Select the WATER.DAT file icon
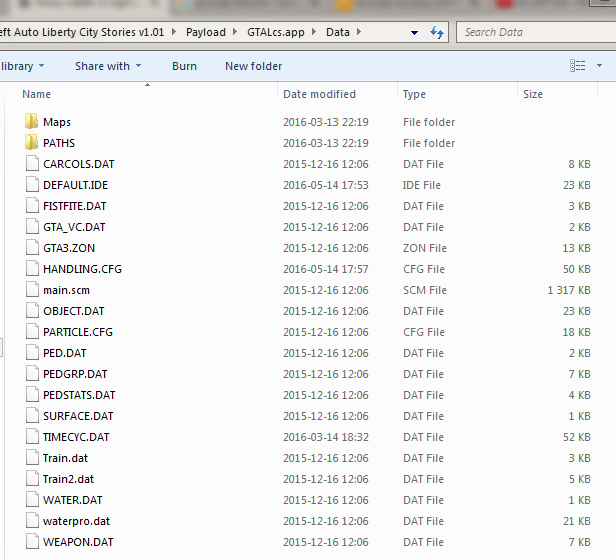 point(32,500)
